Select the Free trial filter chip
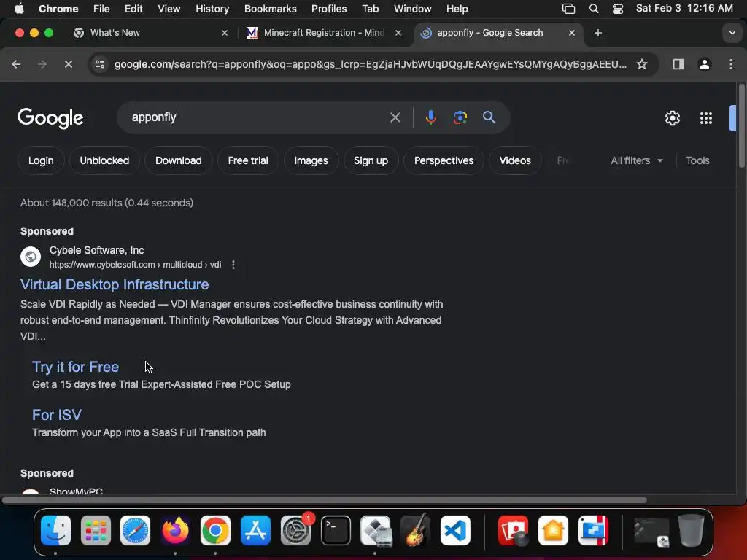The height and width of the screenshot is (560, 747). coord(248,160)
